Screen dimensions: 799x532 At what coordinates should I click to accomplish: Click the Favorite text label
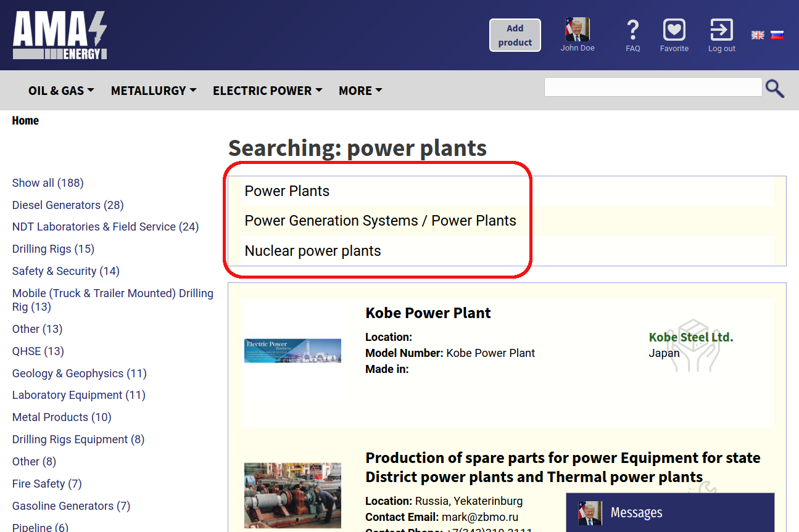tap(674, 49)
